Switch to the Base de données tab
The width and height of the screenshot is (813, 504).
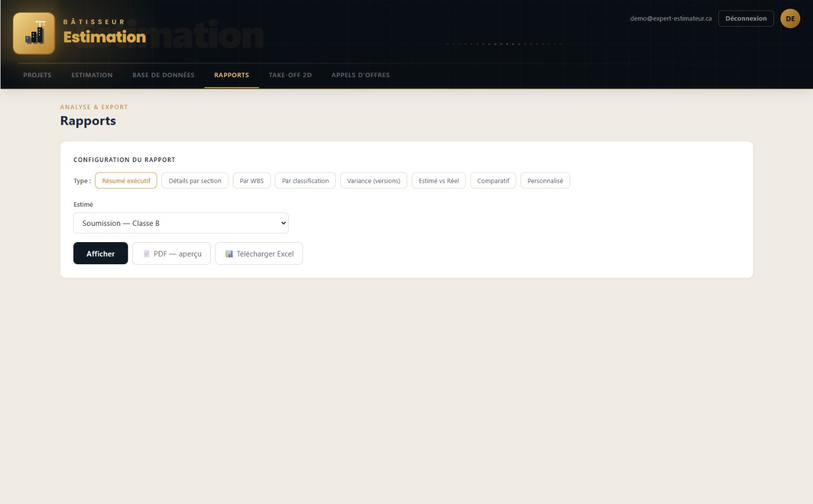[163, 75]
